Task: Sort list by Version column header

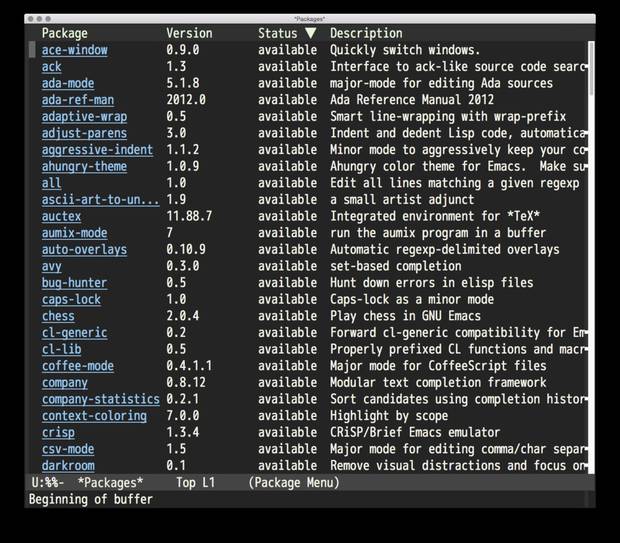Action: (191, 33)
